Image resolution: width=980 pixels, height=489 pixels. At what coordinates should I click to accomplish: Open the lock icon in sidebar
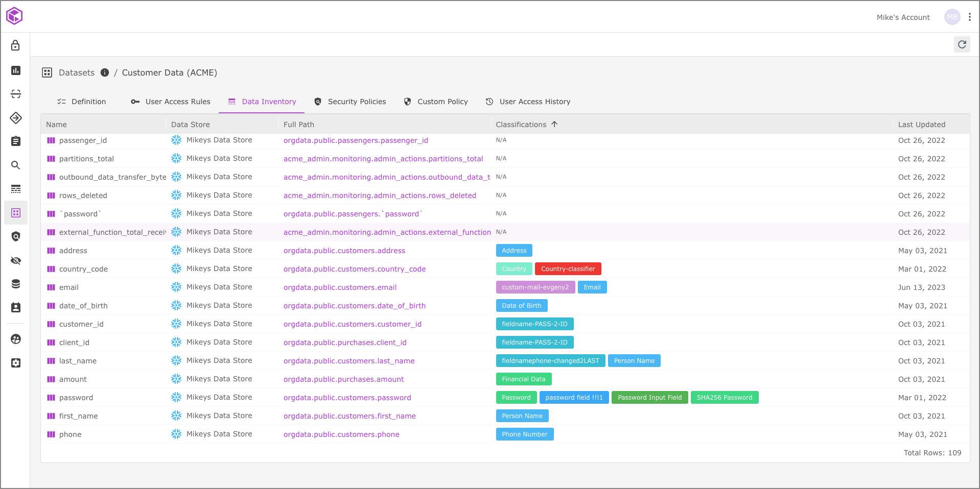tap(16, 45)
